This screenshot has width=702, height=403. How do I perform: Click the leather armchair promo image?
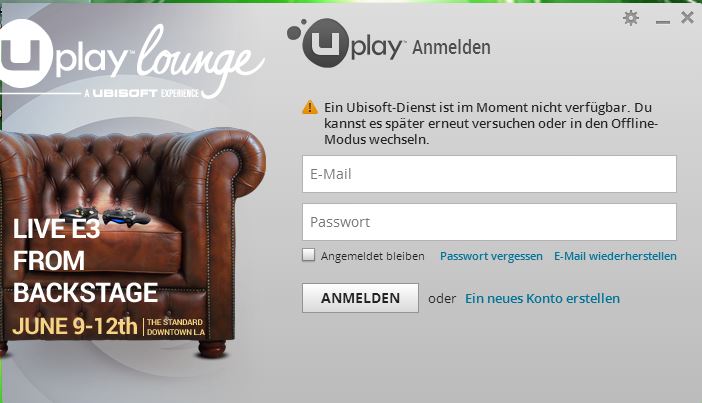point(133,242)
